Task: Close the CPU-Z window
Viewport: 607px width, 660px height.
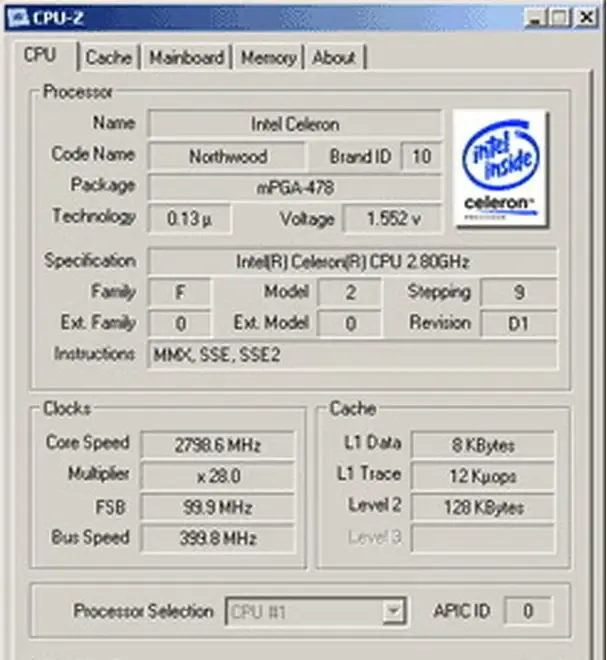Action: [x=587, y=18]
